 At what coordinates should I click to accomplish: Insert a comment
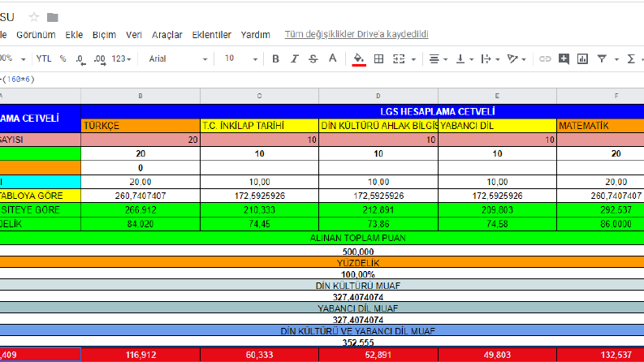click(x=564, y=59)
